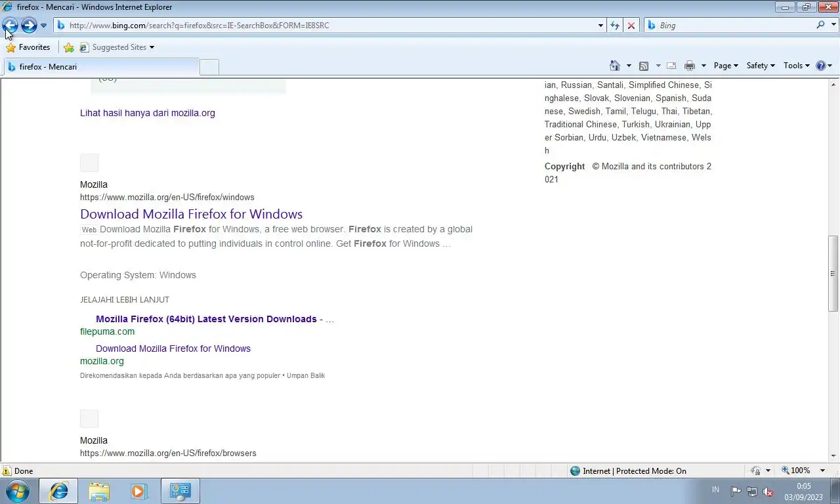Screen dimensions: 840x504
Task: Click the IN language indicator in the tray
Action: tap(715, 490)
